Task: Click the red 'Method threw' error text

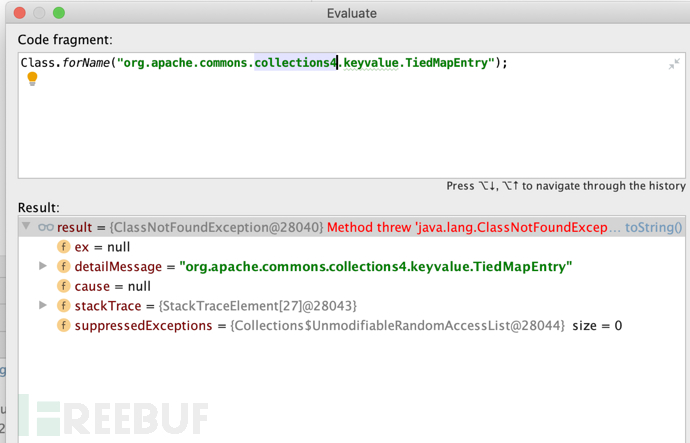Action: click(468, 227)
